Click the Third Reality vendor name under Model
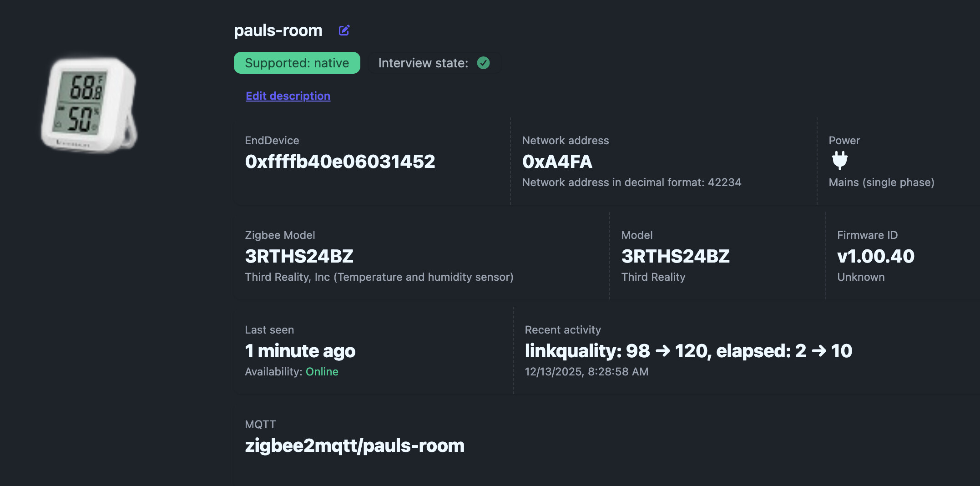 pos(653,277)
